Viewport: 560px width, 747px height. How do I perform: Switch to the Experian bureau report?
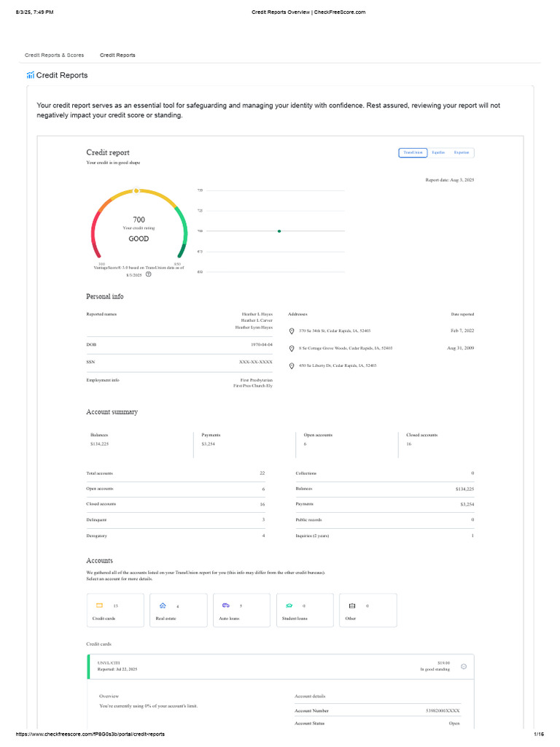pyautogui.click(x=462, y=152)
